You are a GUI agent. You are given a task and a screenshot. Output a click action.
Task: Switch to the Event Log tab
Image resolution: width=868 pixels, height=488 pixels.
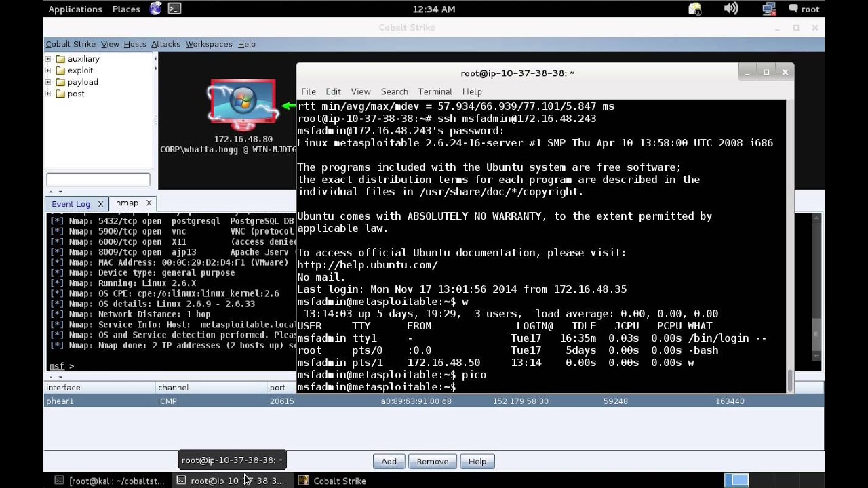71,204
